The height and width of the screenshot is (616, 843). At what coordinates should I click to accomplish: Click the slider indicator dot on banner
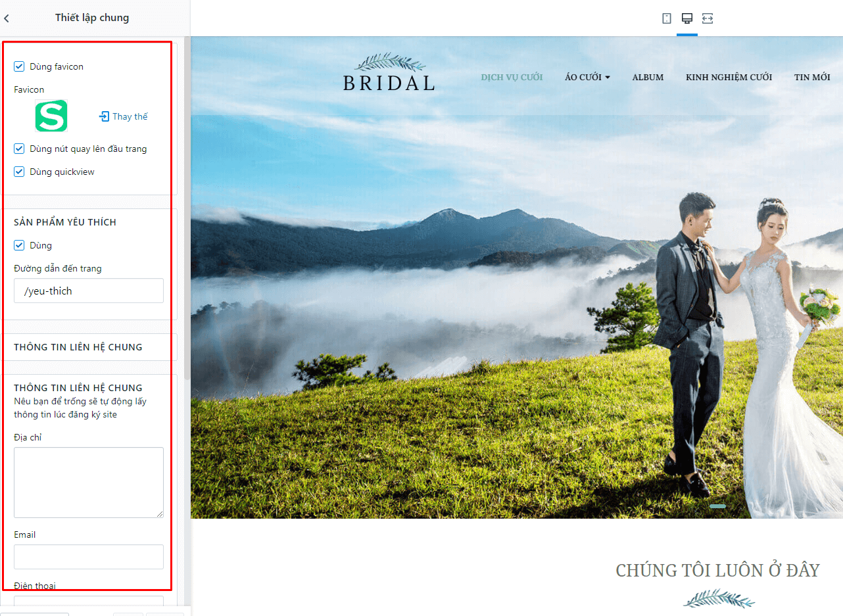point(717,506)
